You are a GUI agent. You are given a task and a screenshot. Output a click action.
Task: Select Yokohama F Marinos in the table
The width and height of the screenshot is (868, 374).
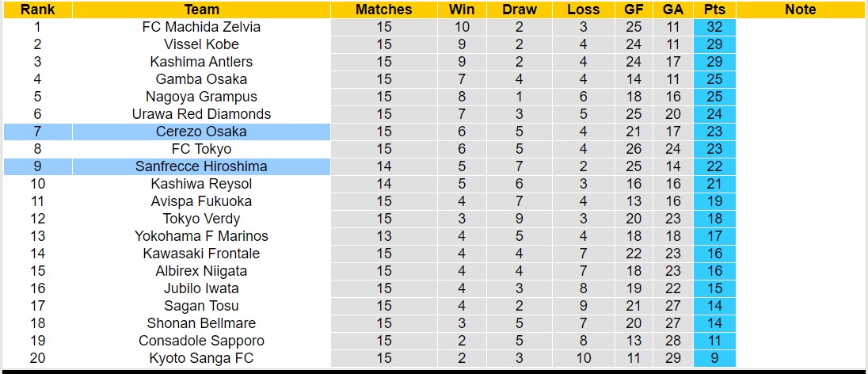coord(201,236)
